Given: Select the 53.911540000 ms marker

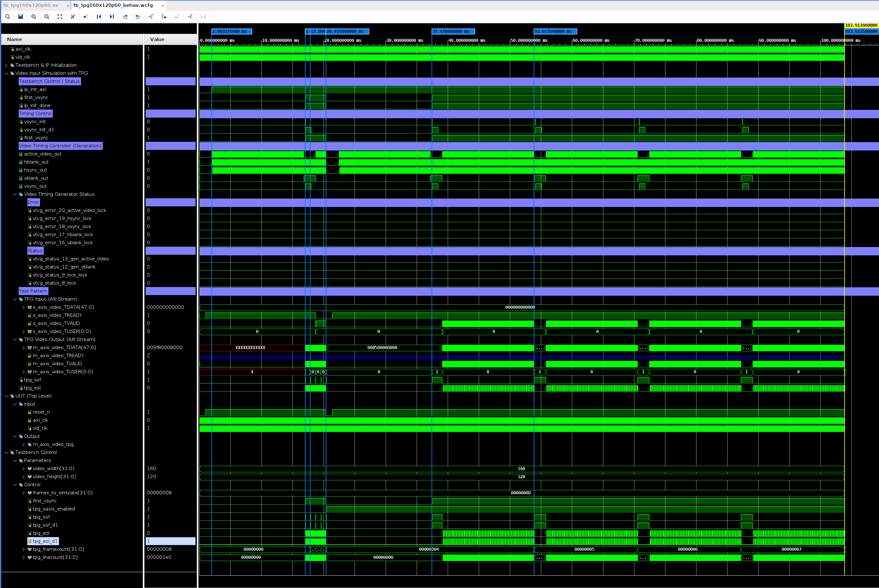Looking at the screenshot, I should tap(555, 32).
